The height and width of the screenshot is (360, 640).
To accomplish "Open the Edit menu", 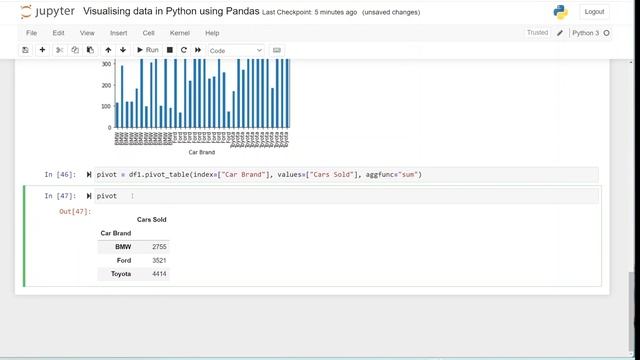I will pos(58,33).
